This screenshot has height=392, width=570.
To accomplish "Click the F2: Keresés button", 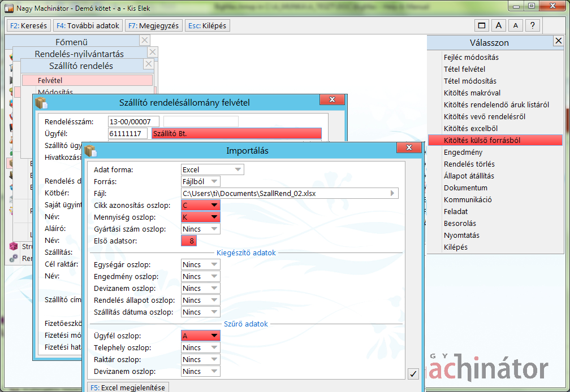I will [29, 26].
